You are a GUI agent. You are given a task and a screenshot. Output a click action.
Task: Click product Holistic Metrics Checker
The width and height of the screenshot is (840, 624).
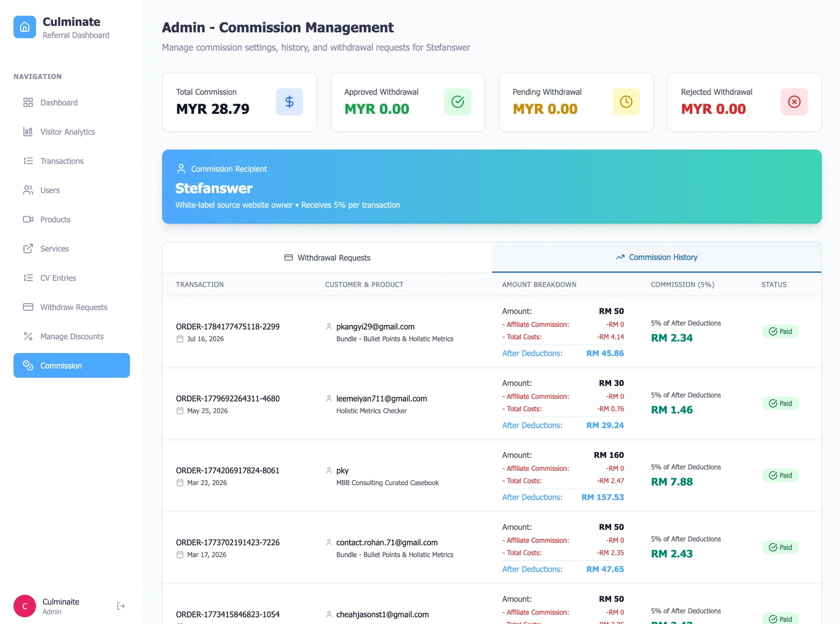[x=371, y=411]
